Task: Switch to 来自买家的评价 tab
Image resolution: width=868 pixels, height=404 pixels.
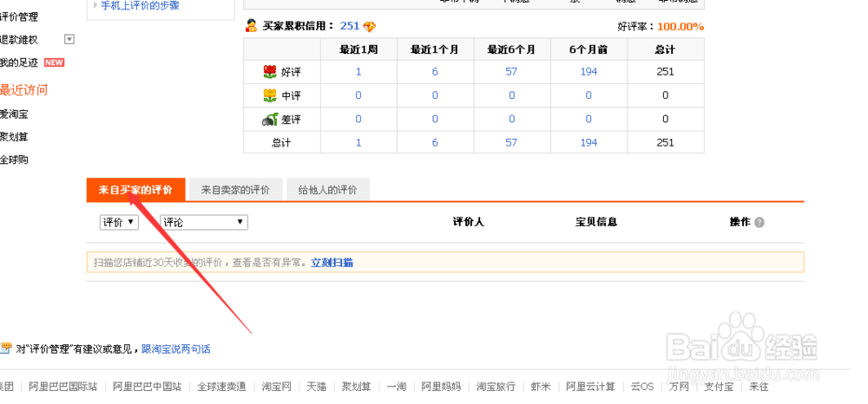Action: (x=135, y=190)
